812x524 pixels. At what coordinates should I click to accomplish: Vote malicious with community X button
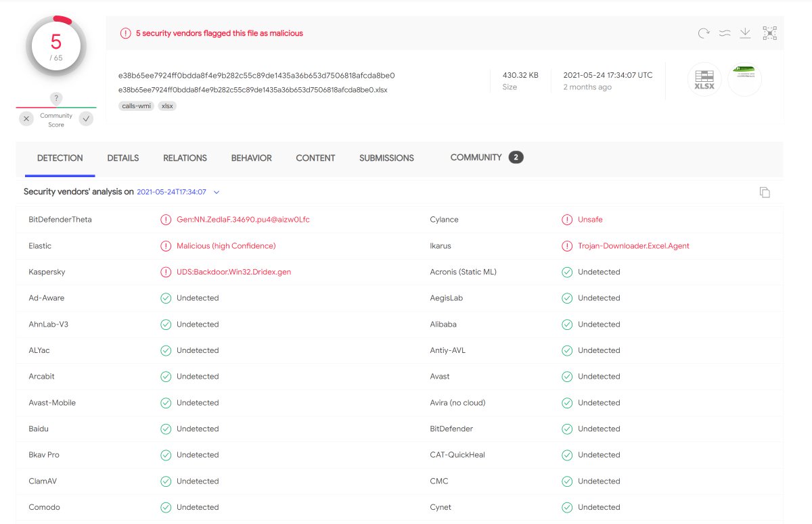(26, 119)
